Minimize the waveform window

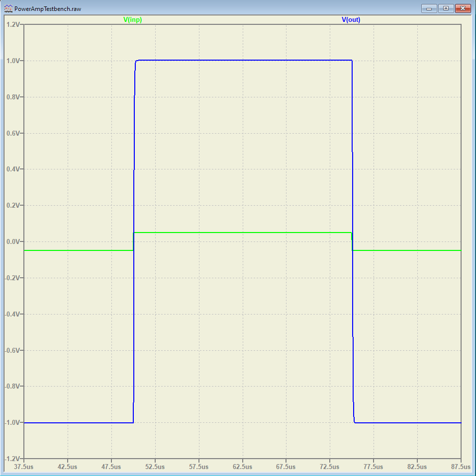[x=429, y=8]
